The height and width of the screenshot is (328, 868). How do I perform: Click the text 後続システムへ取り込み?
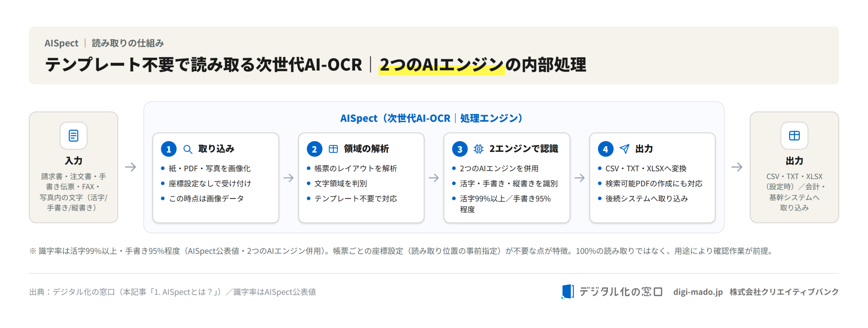pyautogui.click(x=646, y=198)
